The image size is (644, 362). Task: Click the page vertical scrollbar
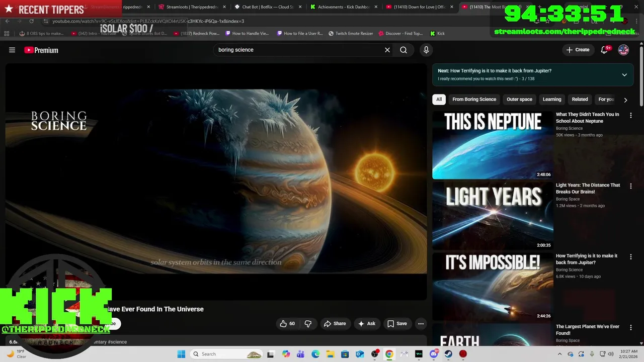pos(641,75)
